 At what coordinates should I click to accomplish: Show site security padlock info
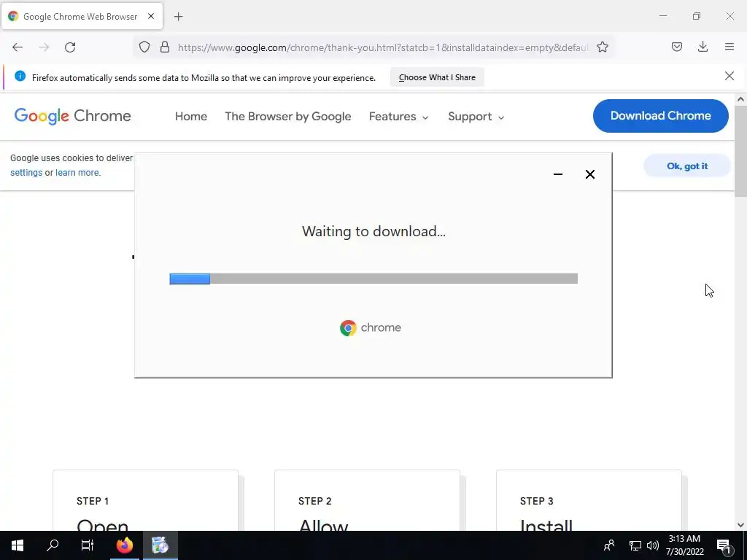(165, 47)
